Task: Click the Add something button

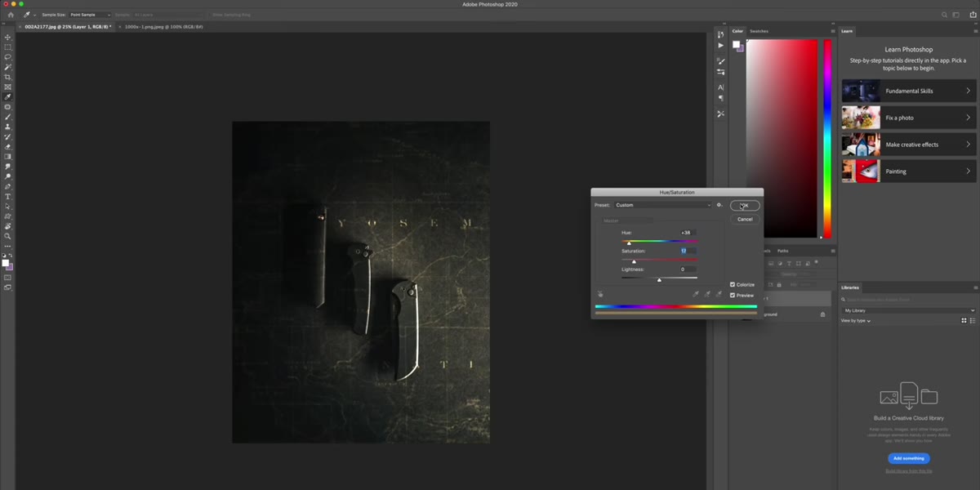Action: [x=909, y=458]
